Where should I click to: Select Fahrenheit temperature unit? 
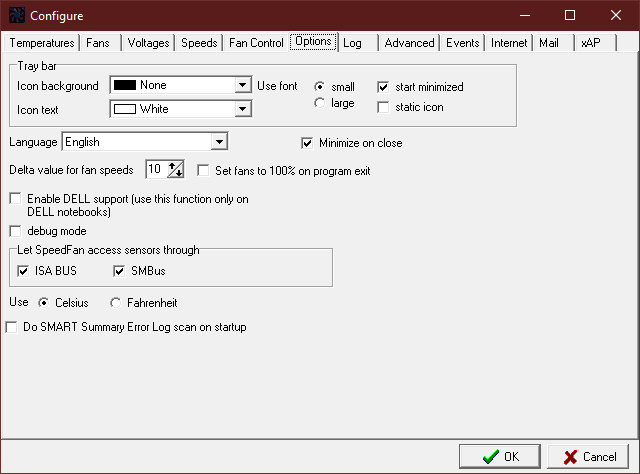pos(116,303)
